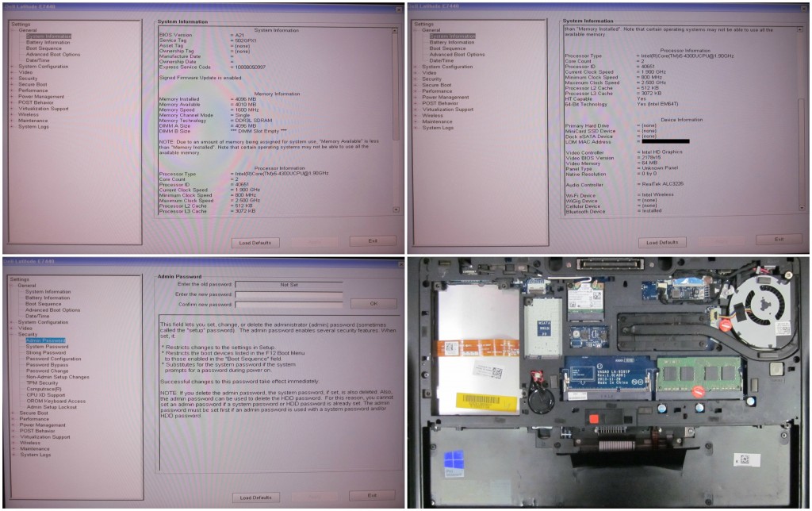Screen dimensions: 812x511
Task: Select OROM Keyboard Access item
Action: tap(56, 401)
